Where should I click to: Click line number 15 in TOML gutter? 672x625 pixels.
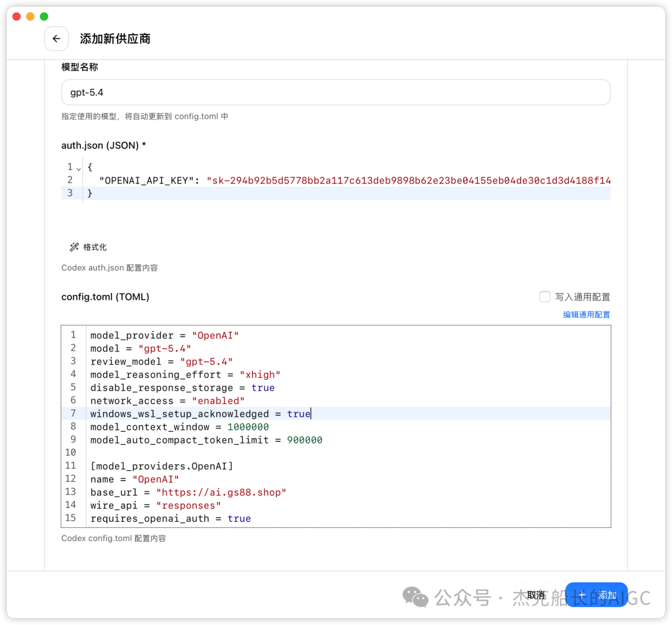pos(71,518)
